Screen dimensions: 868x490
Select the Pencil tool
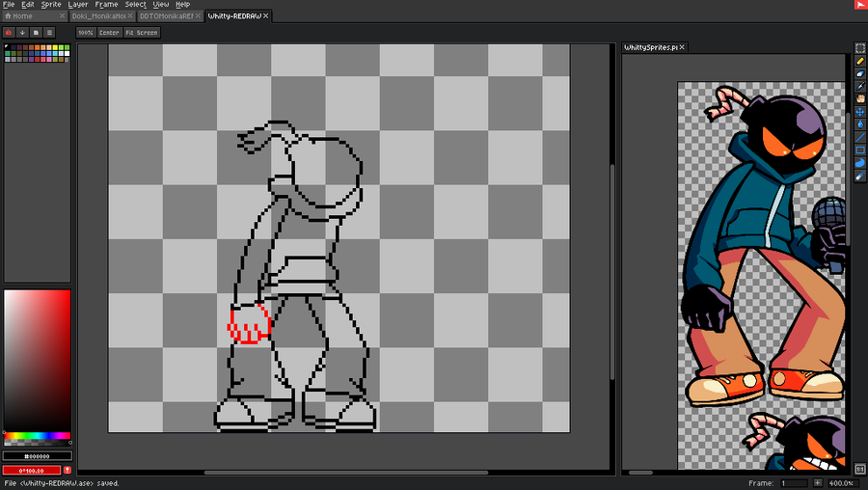point(859,61)
